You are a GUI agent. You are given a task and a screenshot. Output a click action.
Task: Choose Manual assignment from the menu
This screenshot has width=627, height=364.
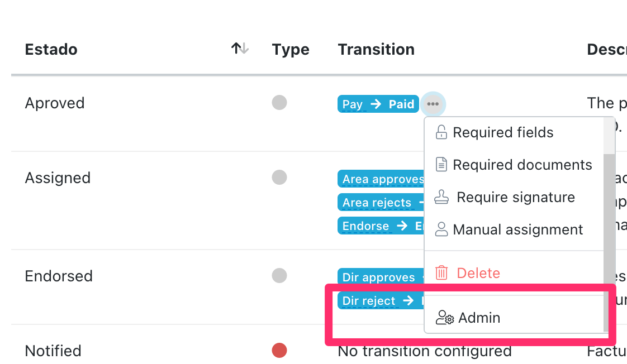(x=518, y=229)
